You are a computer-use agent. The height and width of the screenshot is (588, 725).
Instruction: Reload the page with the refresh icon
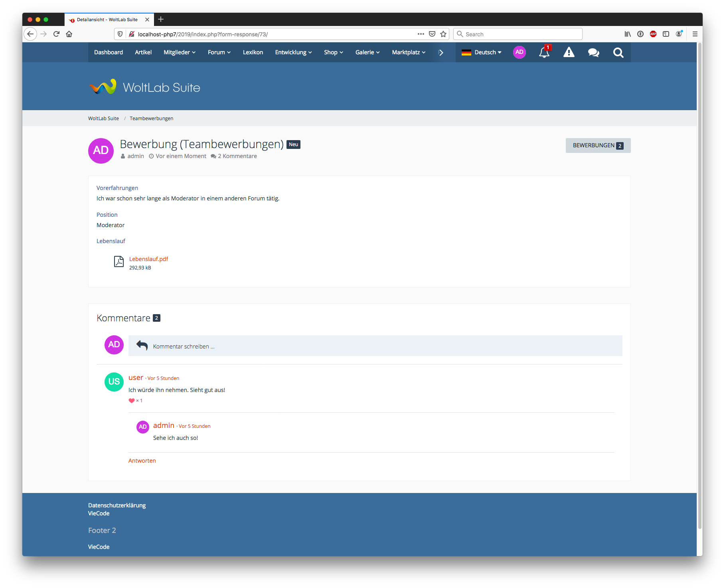56,34
